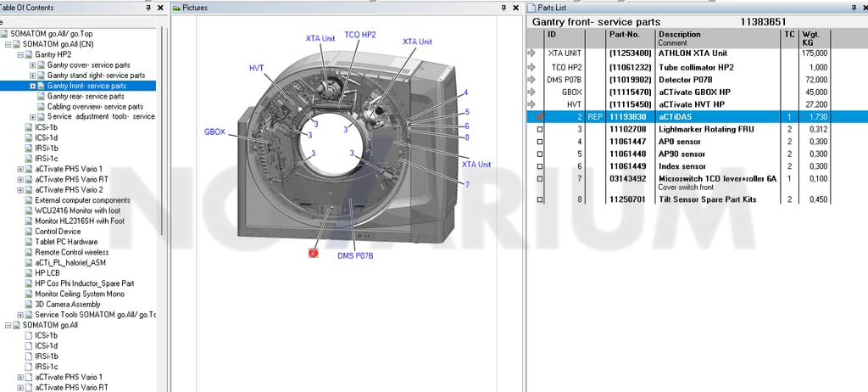Click the arrow icon beside DMS P07B row

[x=532, y=79]
